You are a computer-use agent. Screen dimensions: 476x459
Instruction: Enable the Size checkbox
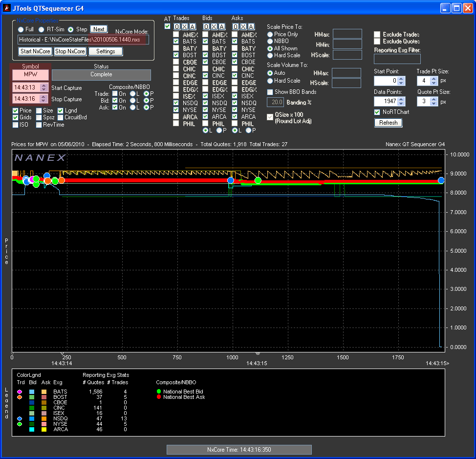pyautogui.click(x=39, y=110)
